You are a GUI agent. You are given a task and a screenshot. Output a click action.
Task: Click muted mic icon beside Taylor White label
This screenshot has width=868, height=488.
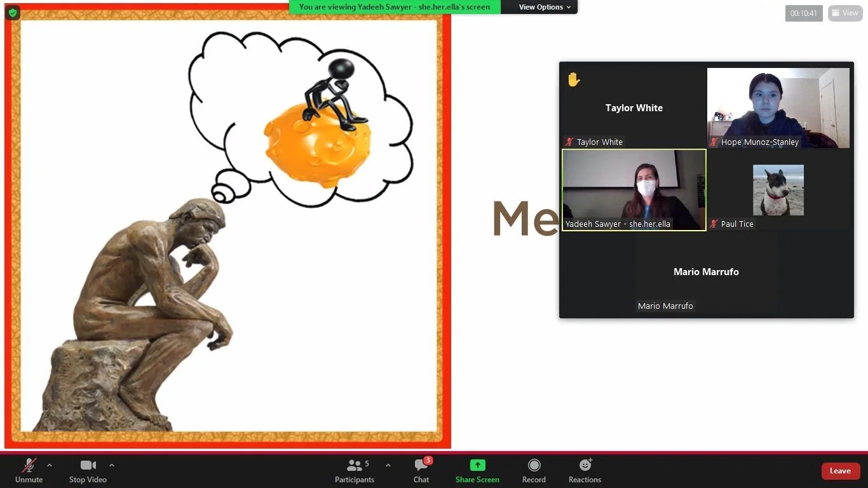[570, 142]
